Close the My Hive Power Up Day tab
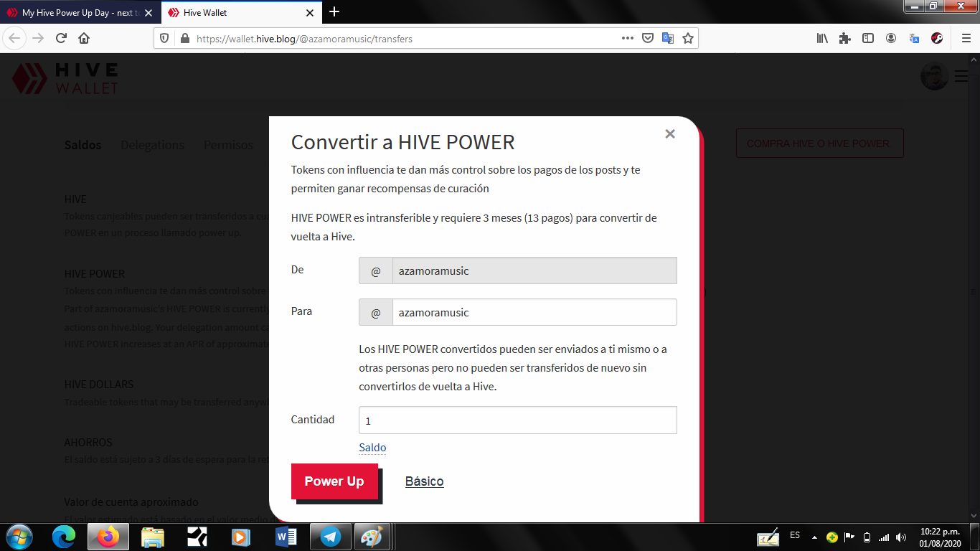Image resolution: width=980 pixels, height=551 pixels. pyautogui.click(x=149, y=13)
